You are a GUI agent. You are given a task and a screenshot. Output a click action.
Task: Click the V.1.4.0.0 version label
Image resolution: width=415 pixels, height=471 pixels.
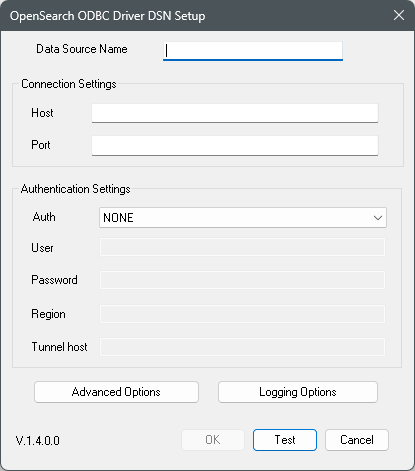[x=38, y=441]
